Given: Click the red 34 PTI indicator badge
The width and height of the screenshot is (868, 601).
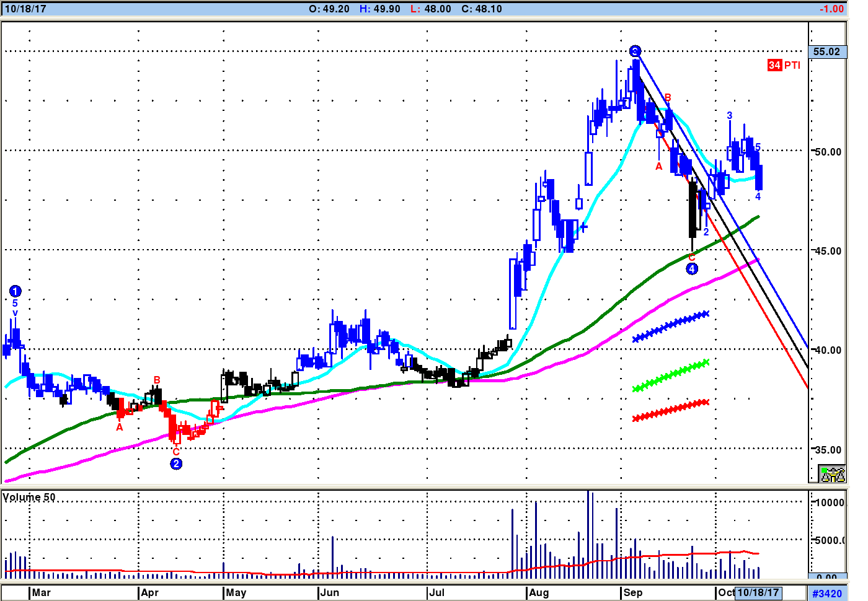Looking at the screenshot, I should [784, 65].
